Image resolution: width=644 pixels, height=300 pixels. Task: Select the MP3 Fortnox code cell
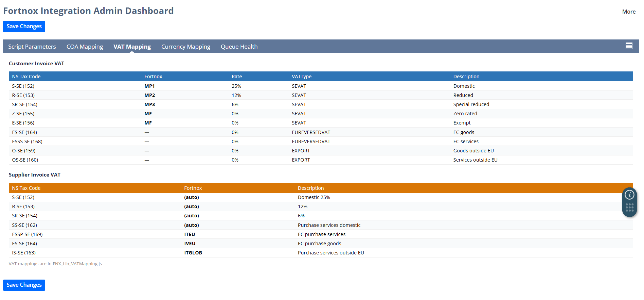coord(149,104)
